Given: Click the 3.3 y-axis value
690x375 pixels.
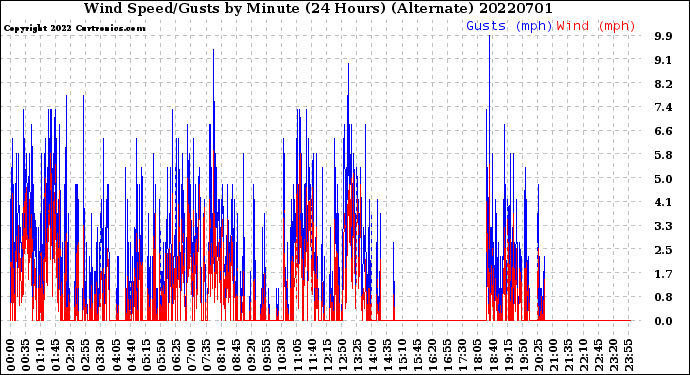Looking at the screenshot, I should tap(663, 226).
